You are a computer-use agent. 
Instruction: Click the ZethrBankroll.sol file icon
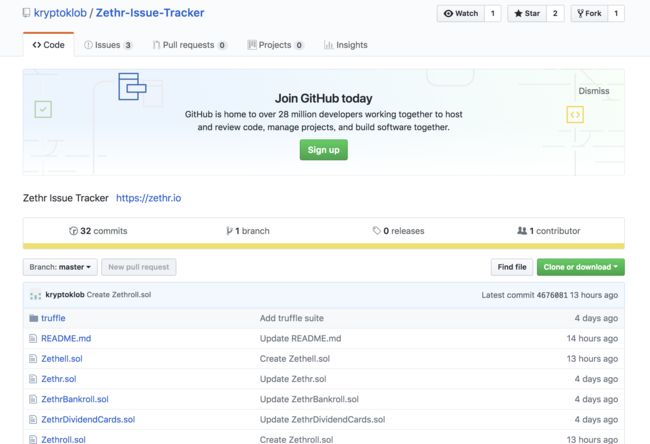point(33,399)
